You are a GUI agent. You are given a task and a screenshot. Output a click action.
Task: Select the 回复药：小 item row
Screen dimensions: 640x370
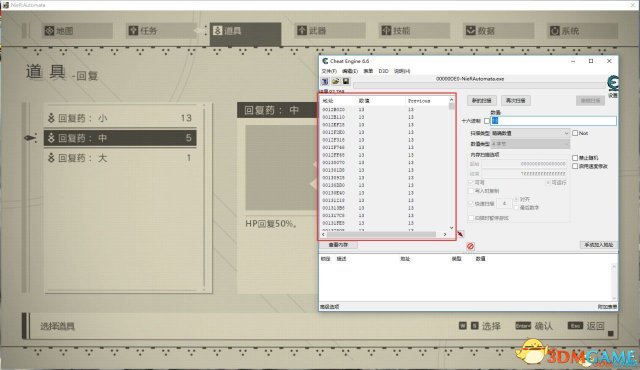coord(120,118)
